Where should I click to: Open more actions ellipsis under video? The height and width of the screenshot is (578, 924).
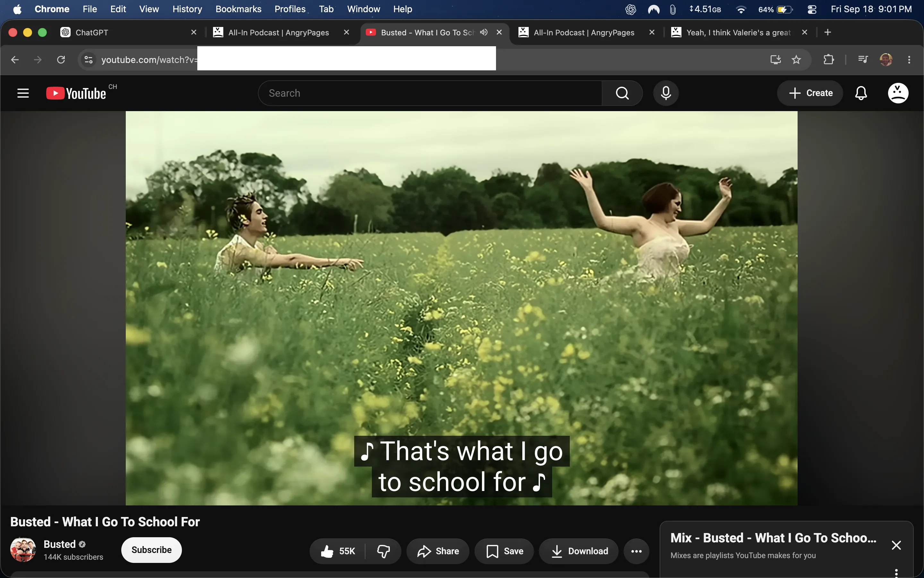coord(637,551)
